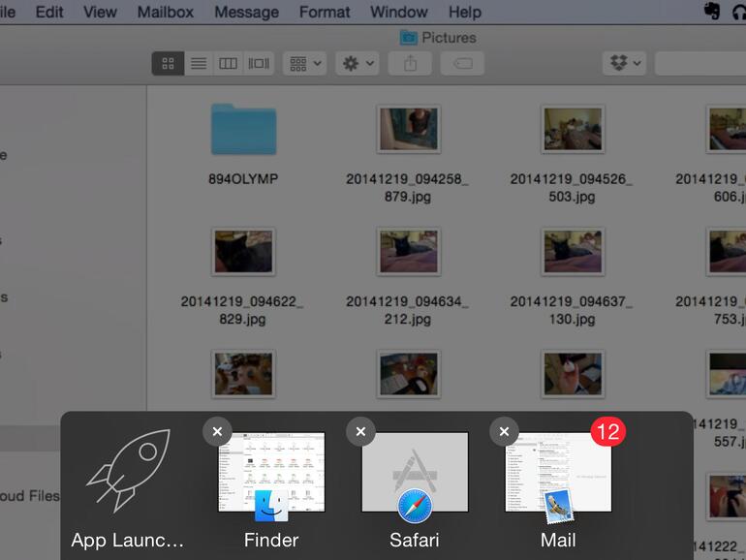The height and width of the screenshot is (560, 746).
Task: Select the 20141219_094634_212.jpg thumbnail
Action: point(409,252)
